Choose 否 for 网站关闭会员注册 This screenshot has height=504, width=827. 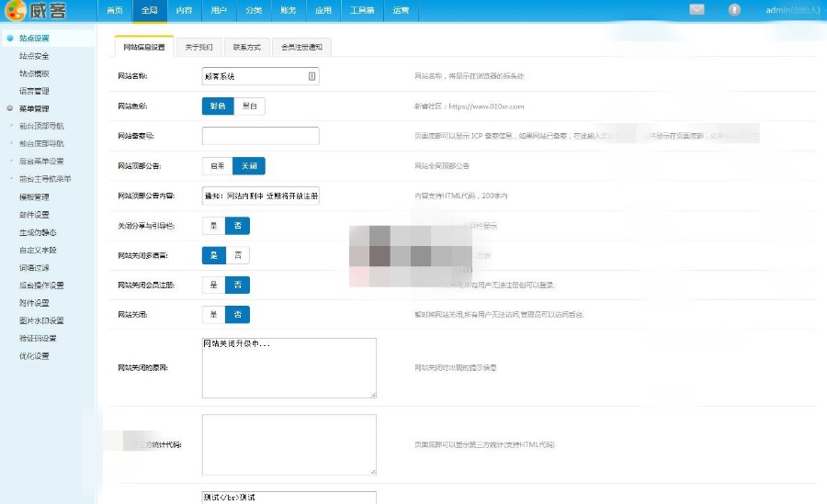tap(238, 285)
